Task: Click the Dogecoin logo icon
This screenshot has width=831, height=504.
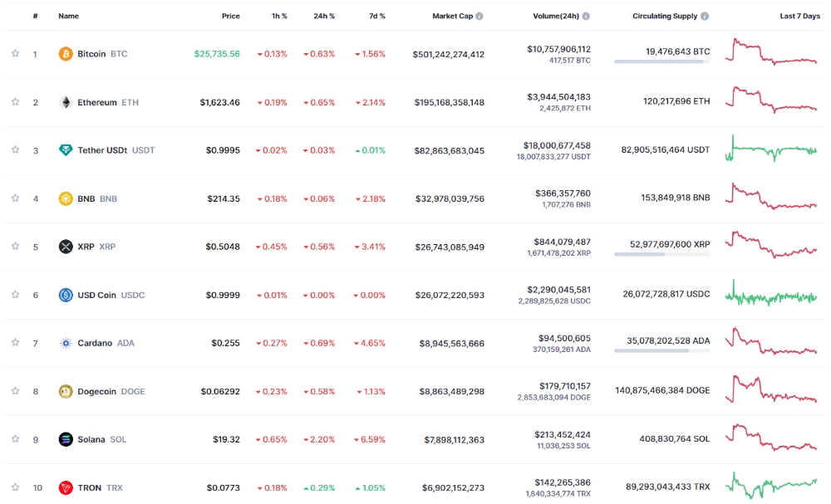Action: coord(66,391)
